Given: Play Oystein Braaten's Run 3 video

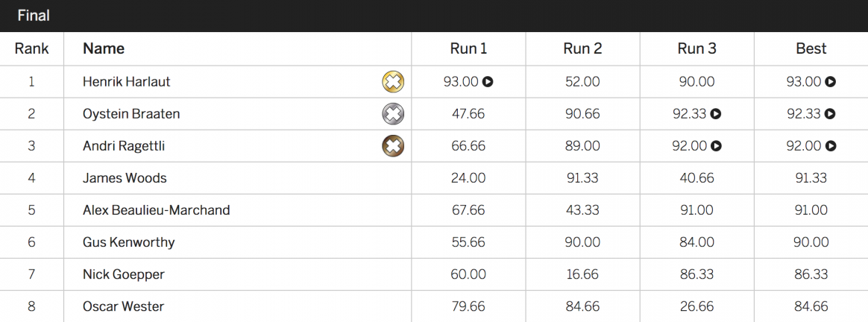Looking at the screenshot, I should 716,114.
